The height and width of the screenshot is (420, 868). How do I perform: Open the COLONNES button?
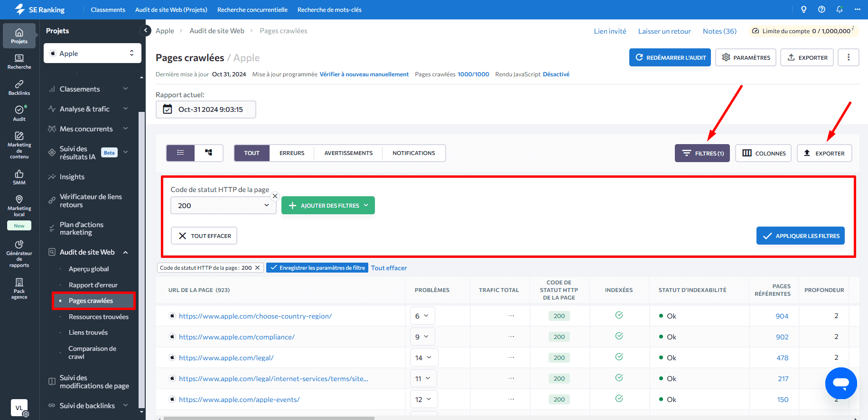coord(764,153)
